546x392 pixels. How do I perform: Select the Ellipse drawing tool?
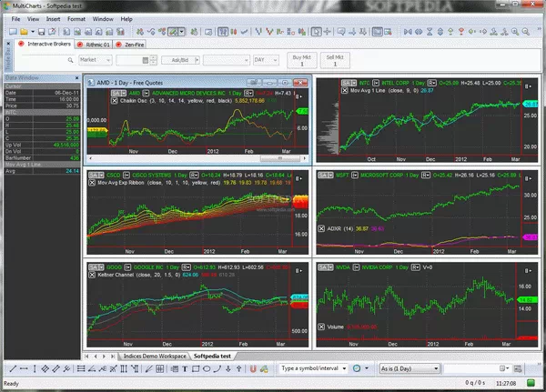tap(207, 368)
